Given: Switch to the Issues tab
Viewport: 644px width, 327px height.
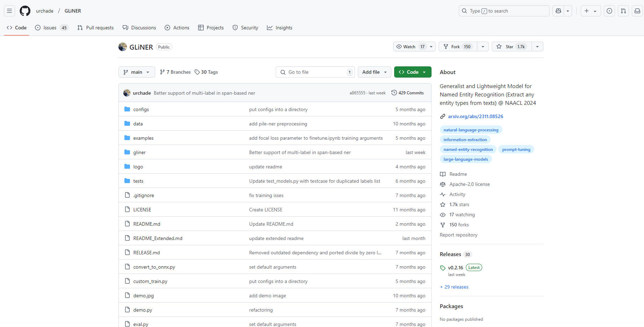Looking at the screenshot, I should point(50,28).
